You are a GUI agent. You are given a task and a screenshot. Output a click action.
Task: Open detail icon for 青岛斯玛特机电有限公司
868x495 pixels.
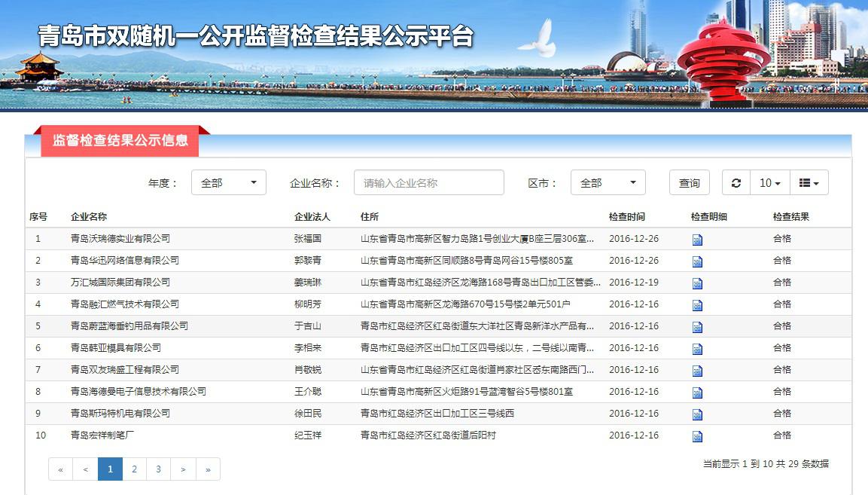(697, 414)
